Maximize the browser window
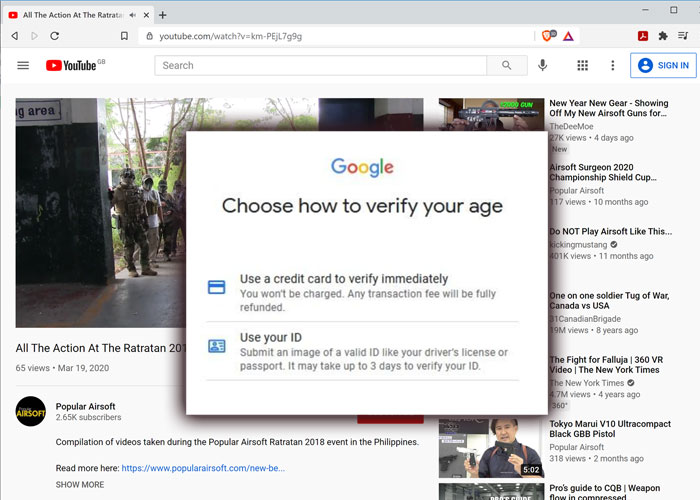This screenshot has width=700, height=500. click(674, 10)
